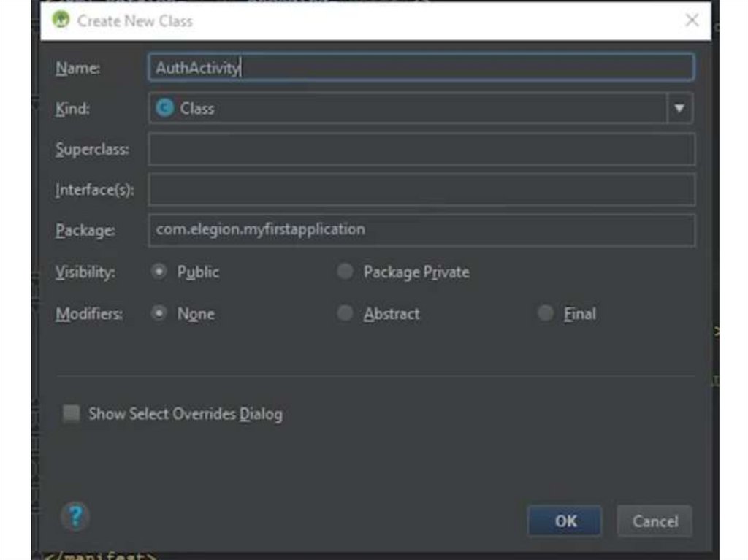748x560 pixels.
Task: Confirm class creation with OK
Action: 565,521
